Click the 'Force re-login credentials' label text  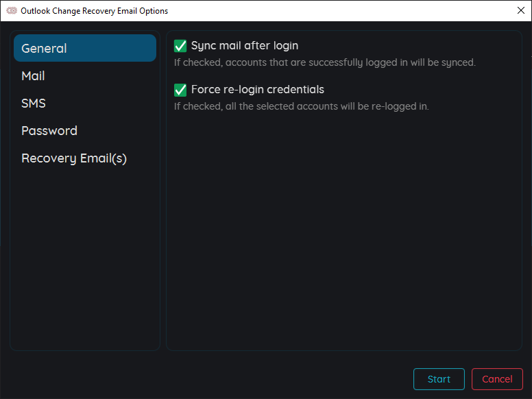click(258, 89)
